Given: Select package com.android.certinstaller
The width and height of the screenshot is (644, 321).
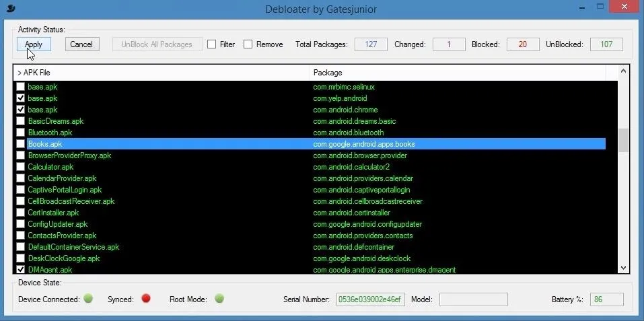Looking at the screenshot, I should pyautogui.click(x=351, y=213).
